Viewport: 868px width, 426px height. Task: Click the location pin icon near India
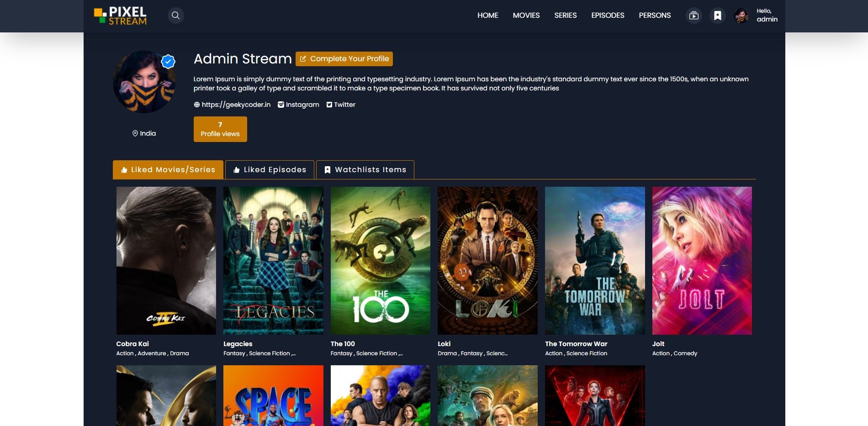[135, 133]
